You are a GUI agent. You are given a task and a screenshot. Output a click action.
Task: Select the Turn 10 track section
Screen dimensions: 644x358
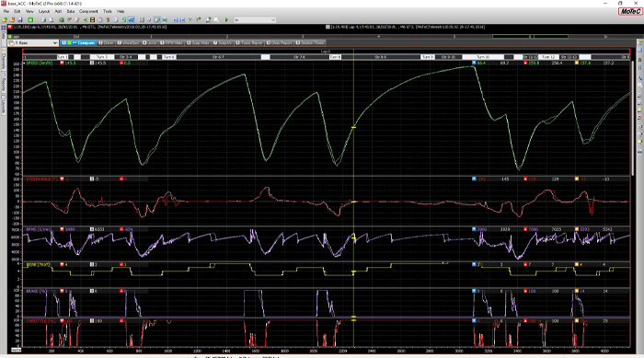pyautogui.click(x=483, y=57)
